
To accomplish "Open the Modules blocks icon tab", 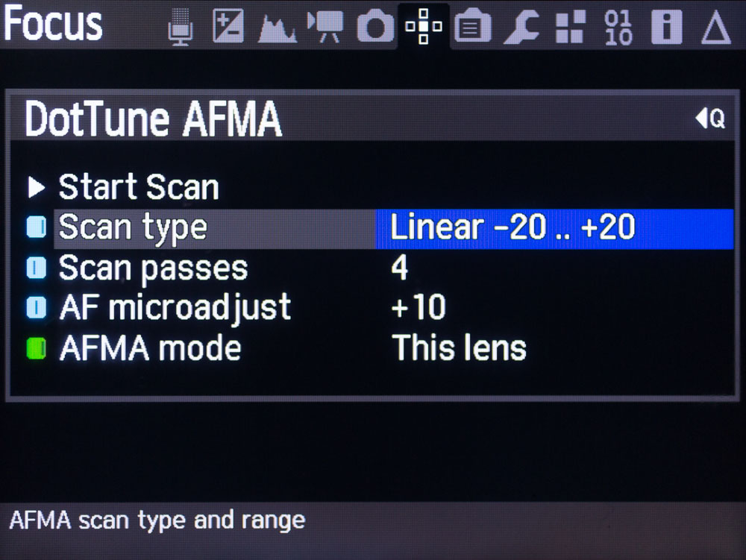I will [570, 27].
